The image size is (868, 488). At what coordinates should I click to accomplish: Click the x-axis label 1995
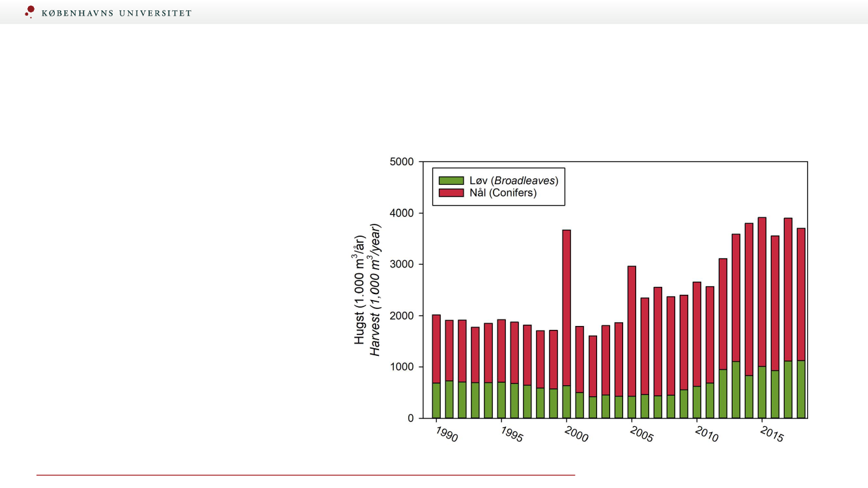coord(512,434)
